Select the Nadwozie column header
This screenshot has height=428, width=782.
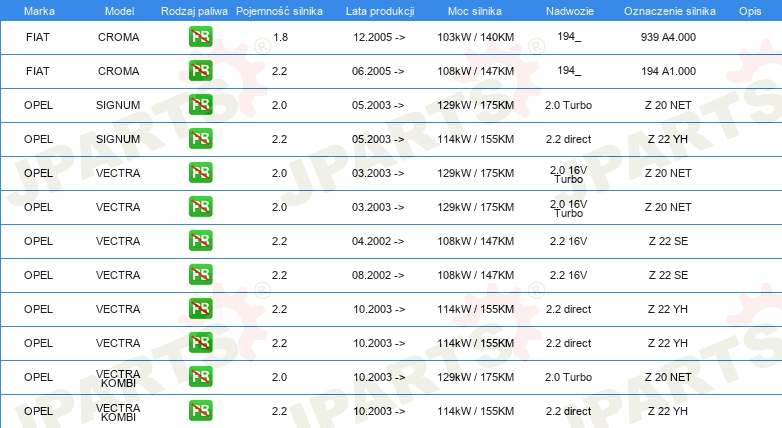click(570, 11)
